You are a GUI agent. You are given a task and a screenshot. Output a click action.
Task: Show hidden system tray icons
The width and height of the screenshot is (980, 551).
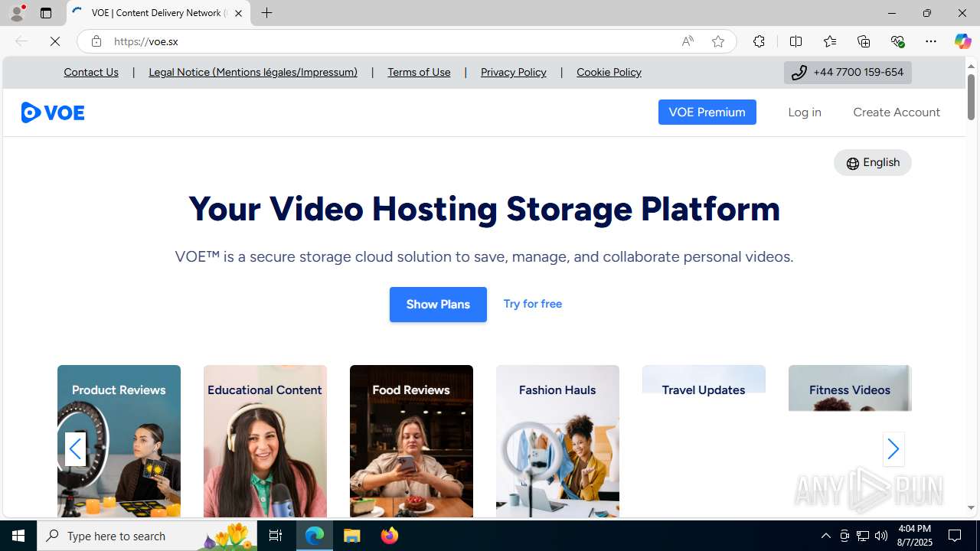coord(825,536)
